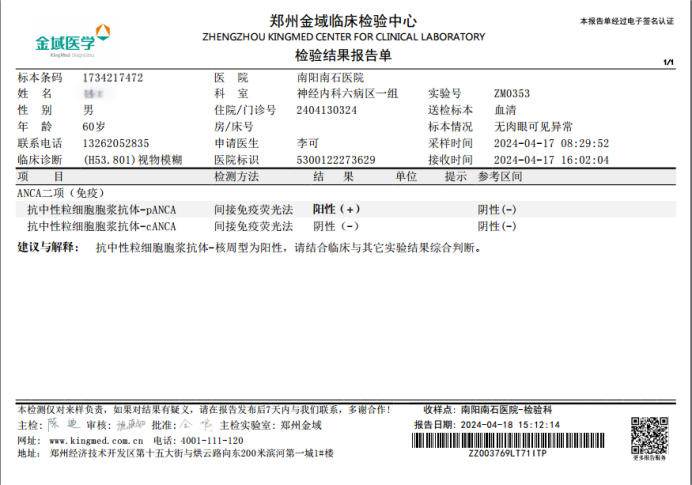
Task: Click the page indicator 1/1
Action: click(x=669, y=62)
